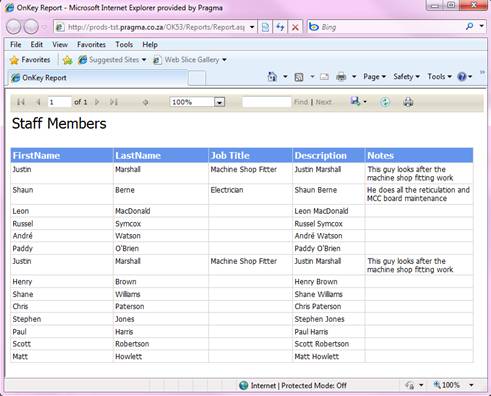Open the search provider dropdown arrow
This screenshot has height=396, width=491.
[482, 26]
